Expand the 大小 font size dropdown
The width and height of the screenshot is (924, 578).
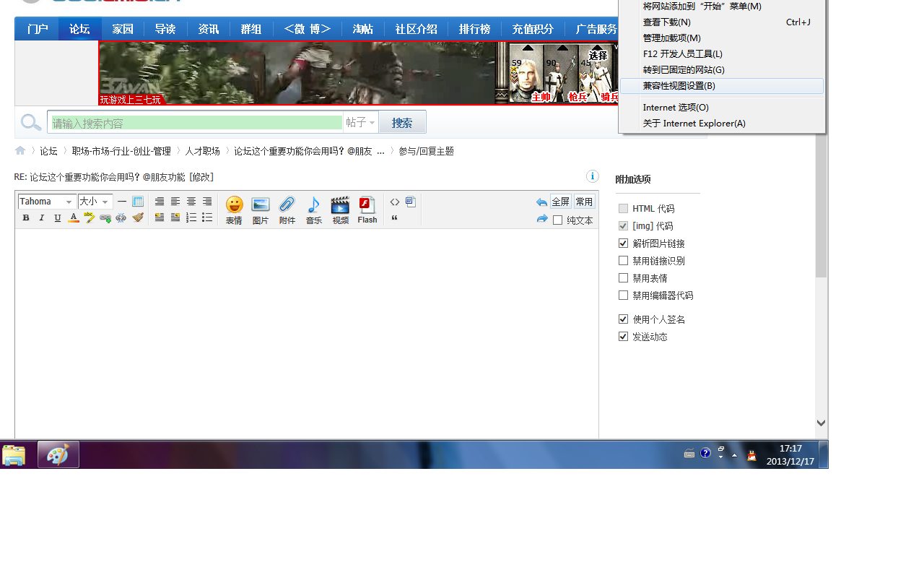(95, 202)
